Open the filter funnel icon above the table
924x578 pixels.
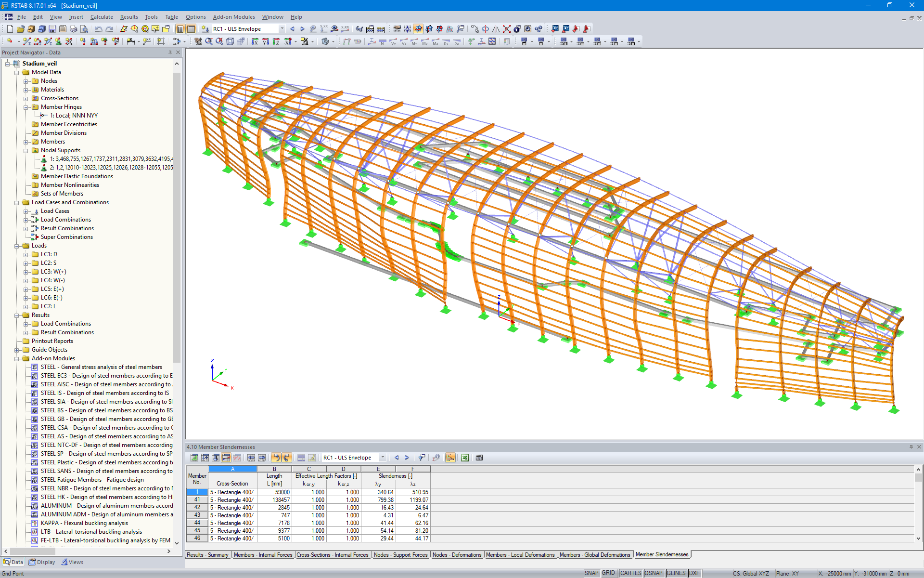(422, 458)
